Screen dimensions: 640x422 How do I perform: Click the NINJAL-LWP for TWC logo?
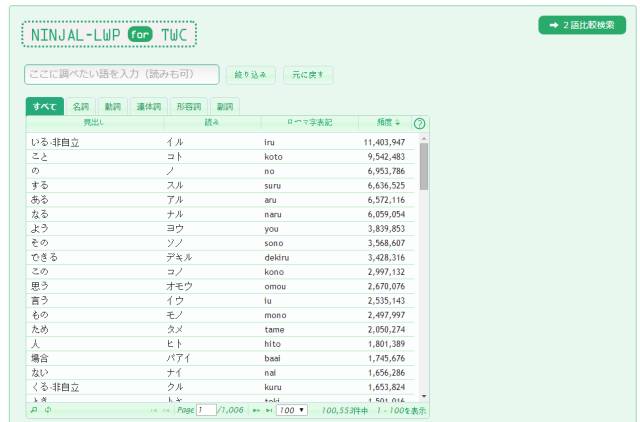coord(109,34)
